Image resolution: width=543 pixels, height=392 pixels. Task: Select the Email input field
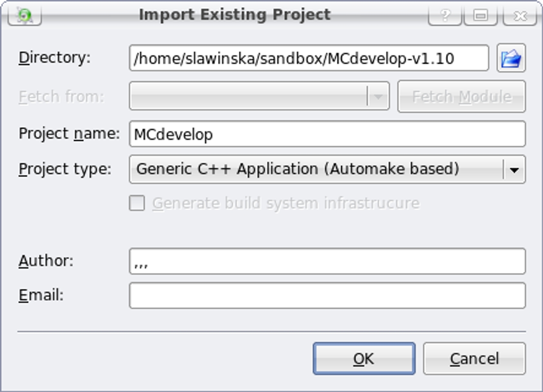coord(327,296)
